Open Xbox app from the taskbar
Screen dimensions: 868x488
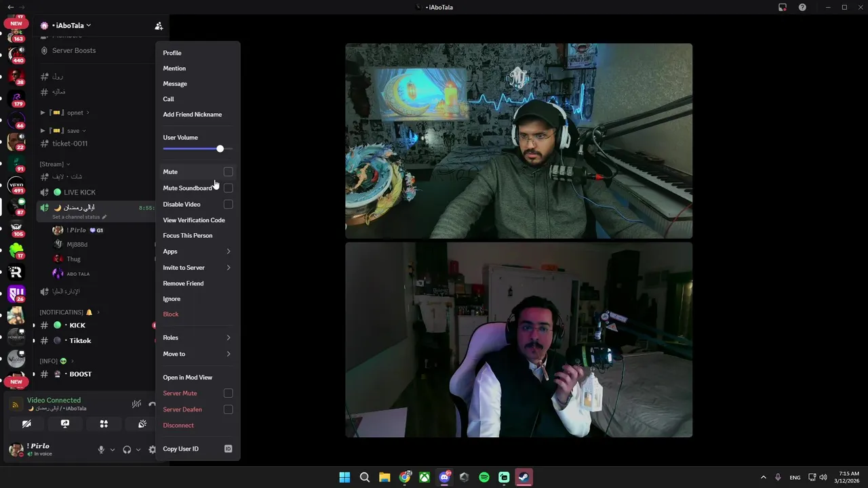coord(424,477)
